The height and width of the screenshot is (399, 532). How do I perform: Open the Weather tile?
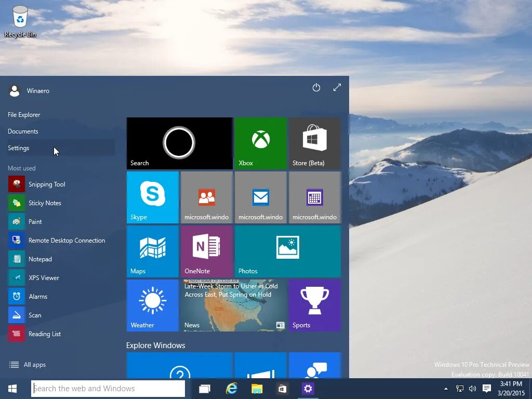[x=152, y=305]
